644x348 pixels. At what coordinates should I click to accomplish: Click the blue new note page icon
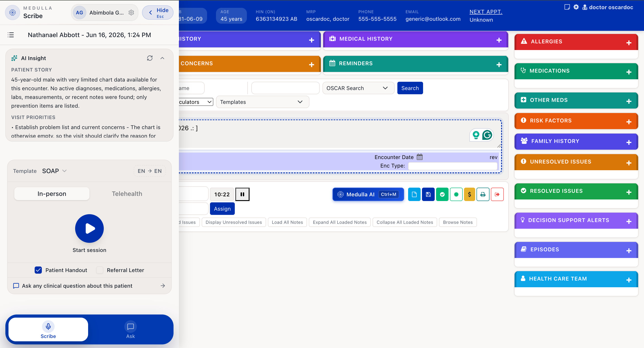[x=414, y=194]
